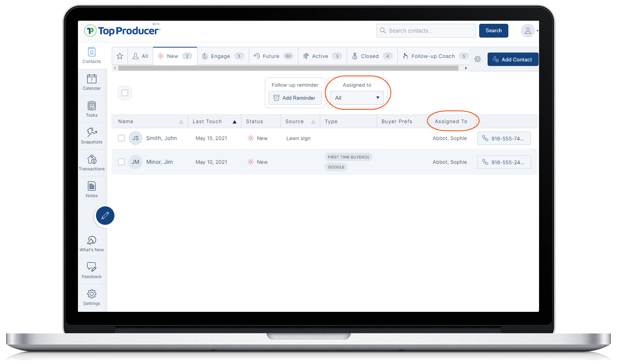Select the header select-all checkbox
The width and height of the screenshot is (617, 364).
(125, 93)
